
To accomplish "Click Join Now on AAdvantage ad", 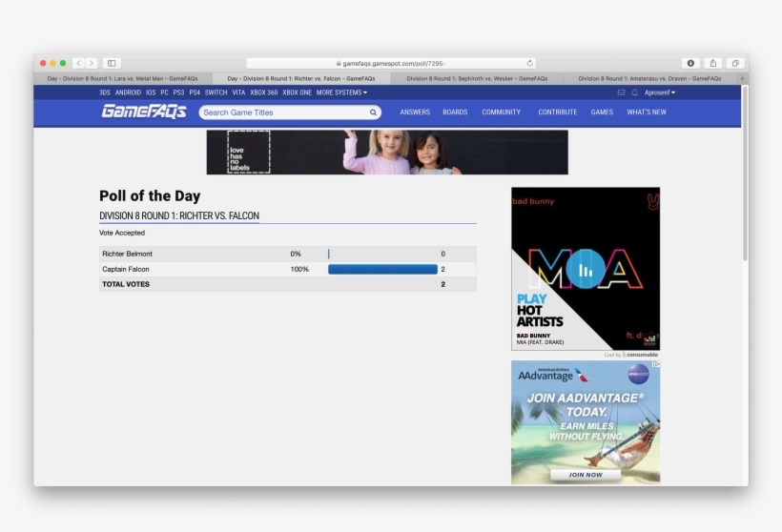I will coord(586,474).
